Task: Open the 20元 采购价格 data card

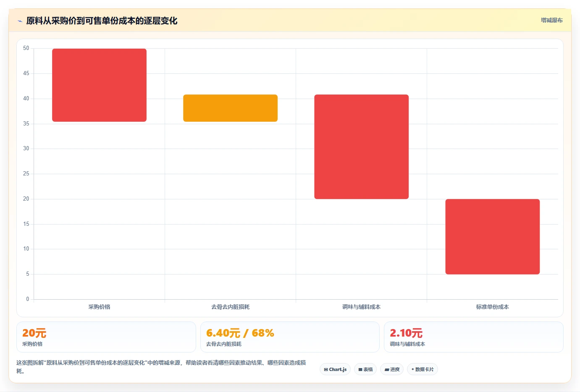Action: tap(106, 337)
